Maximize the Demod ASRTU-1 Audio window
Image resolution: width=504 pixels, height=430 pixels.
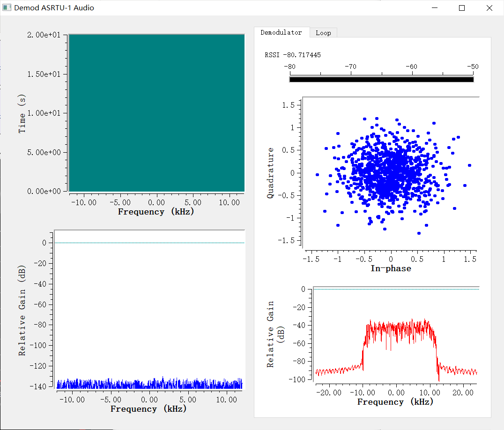coord(462,8)
